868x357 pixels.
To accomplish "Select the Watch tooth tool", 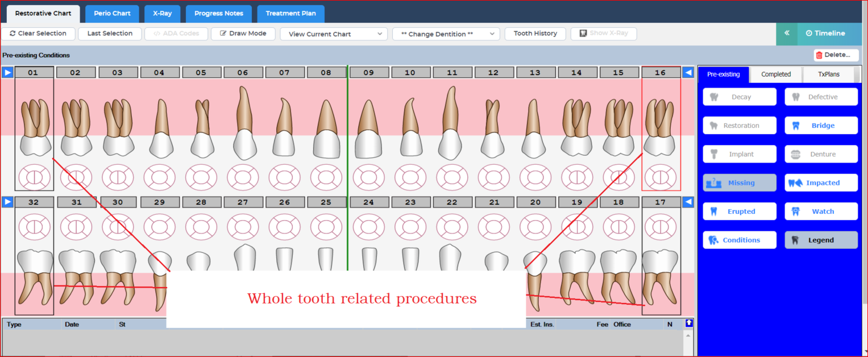I will pos(821,211).
